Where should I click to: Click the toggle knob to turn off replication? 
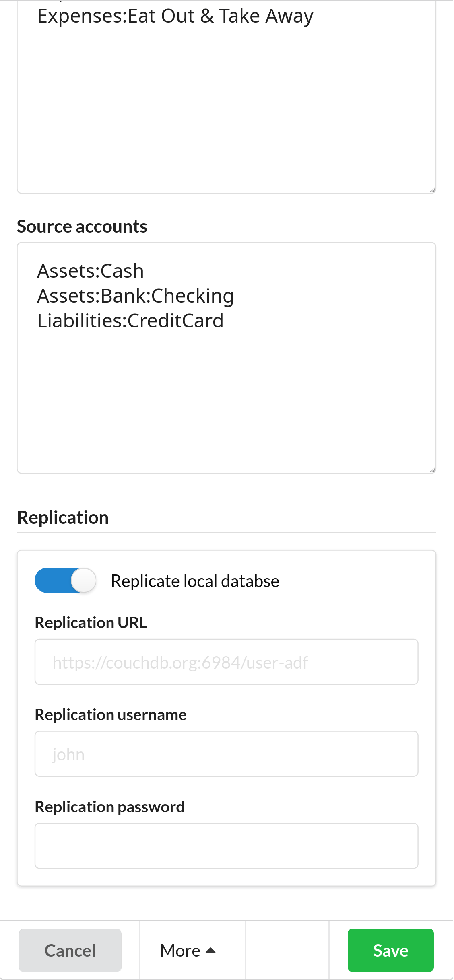[x=84, y=581]
